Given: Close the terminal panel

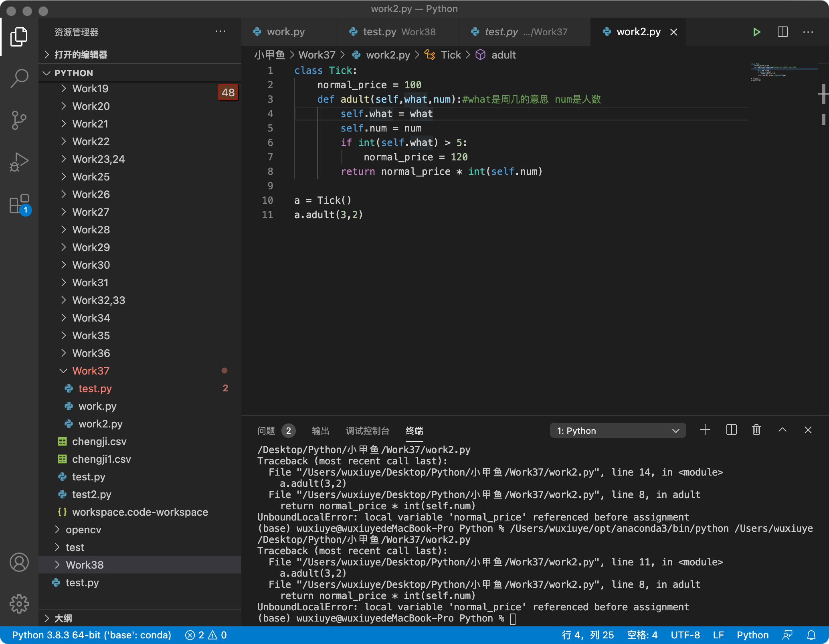Looking at the screenshot, I should pyautogui.click(x=808, y=430).
